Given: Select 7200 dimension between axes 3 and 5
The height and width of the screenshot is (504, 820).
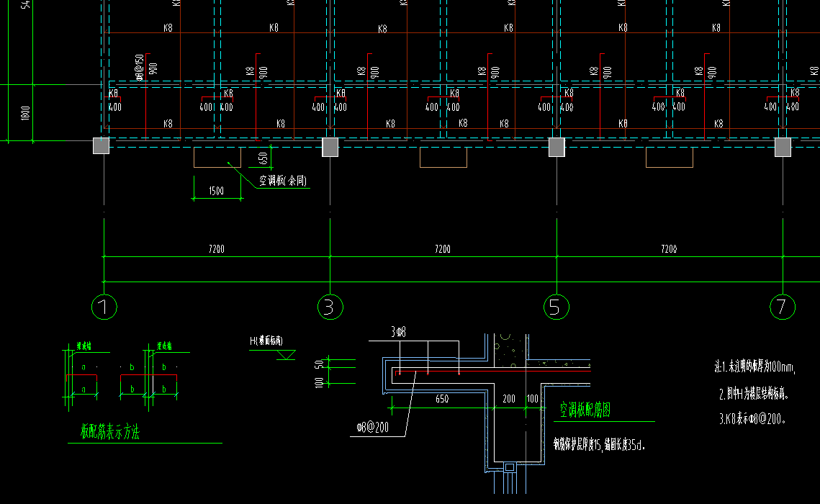Looking at the screenshot, I should point(443,249).
